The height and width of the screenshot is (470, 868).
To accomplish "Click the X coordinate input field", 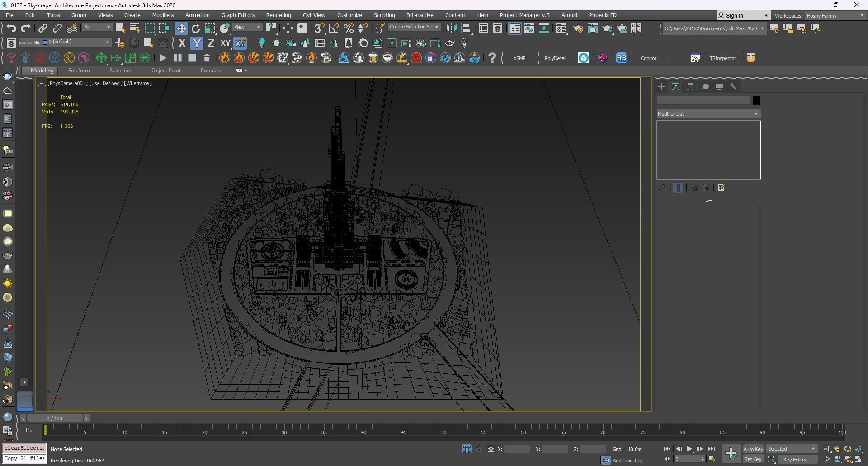I will pyautogui.click(x=517, y=449).
